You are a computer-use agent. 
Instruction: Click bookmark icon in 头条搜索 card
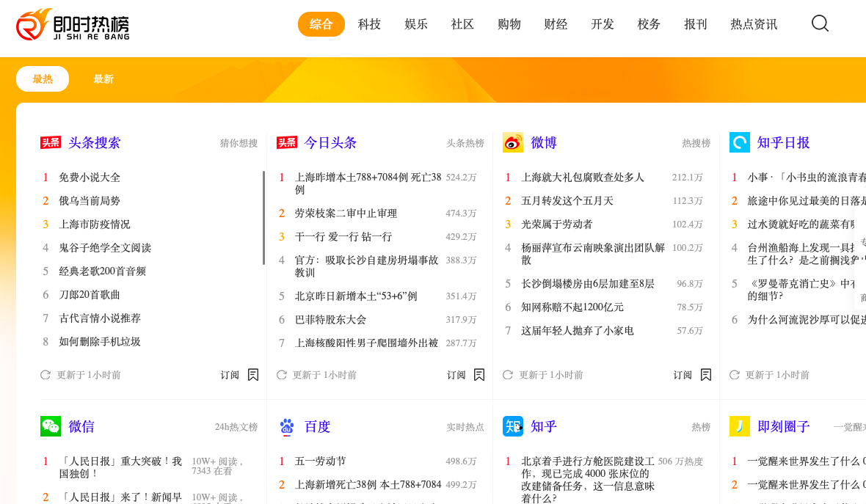coord(253,375)
